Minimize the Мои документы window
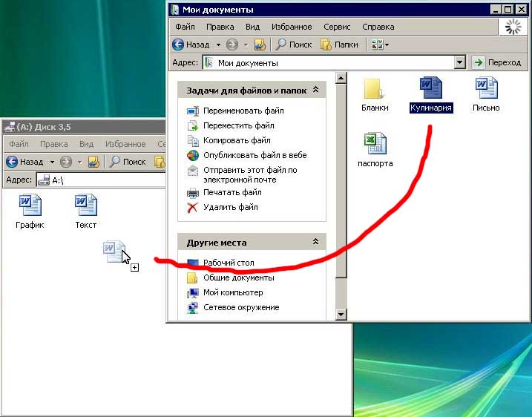 [x=496, y=10]
